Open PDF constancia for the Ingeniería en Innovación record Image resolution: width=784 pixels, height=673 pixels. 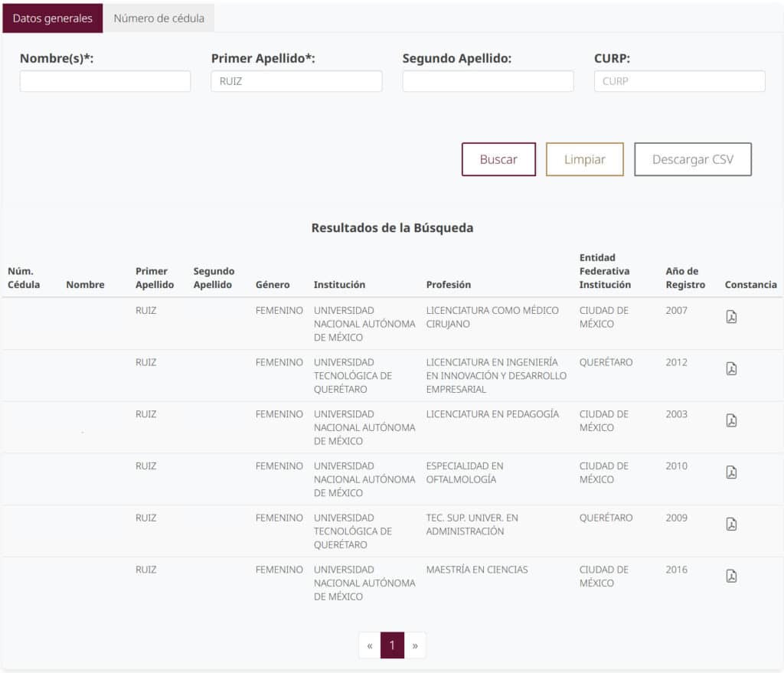[x=732, y=368]
